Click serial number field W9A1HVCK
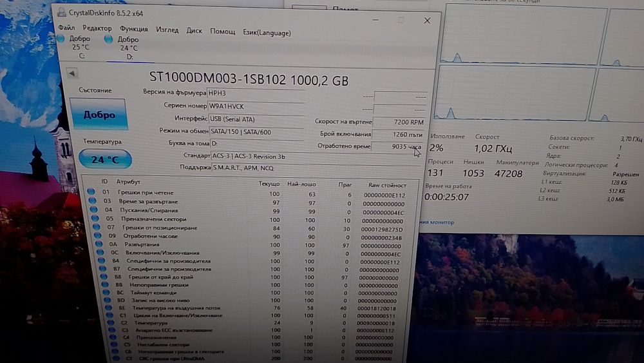Image resolution: width=644 pixels, height=363 pixels. (x=256, y=106)
